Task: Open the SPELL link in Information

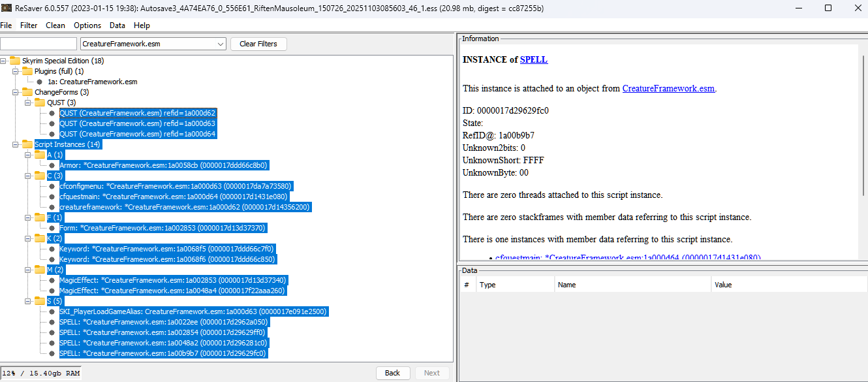Action: [534, 59]
